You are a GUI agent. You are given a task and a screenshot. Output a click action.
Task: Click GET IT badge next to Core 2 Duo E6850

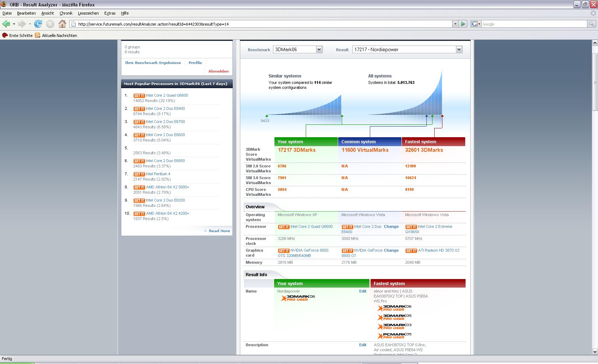[x=139, y=161]
